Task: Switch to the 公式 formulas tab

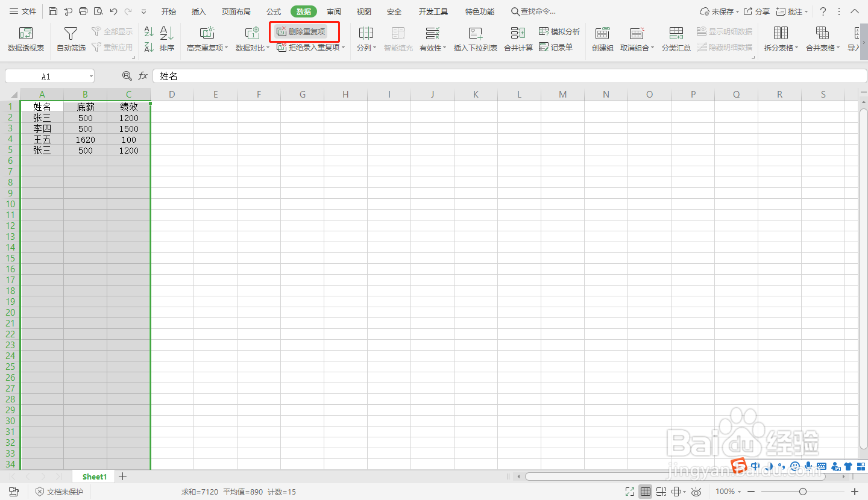Action: pyautogui.click(x=274, y=11)
